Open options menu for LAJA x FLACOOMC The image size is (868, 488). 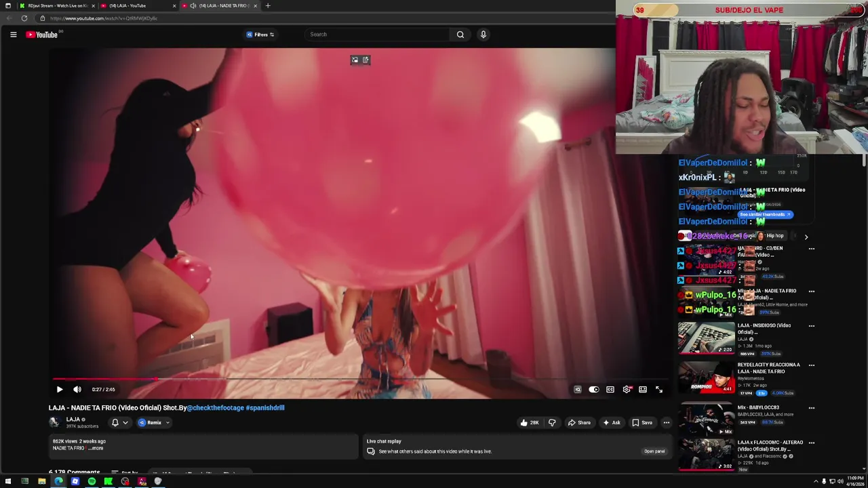pos(811,443)
